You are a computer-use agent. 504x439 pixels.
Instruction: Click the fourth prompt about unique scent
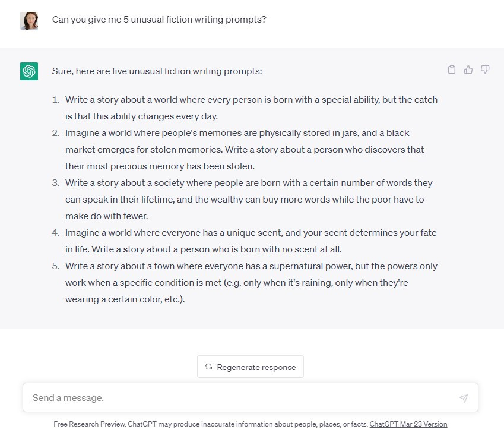tap(251, 241)
